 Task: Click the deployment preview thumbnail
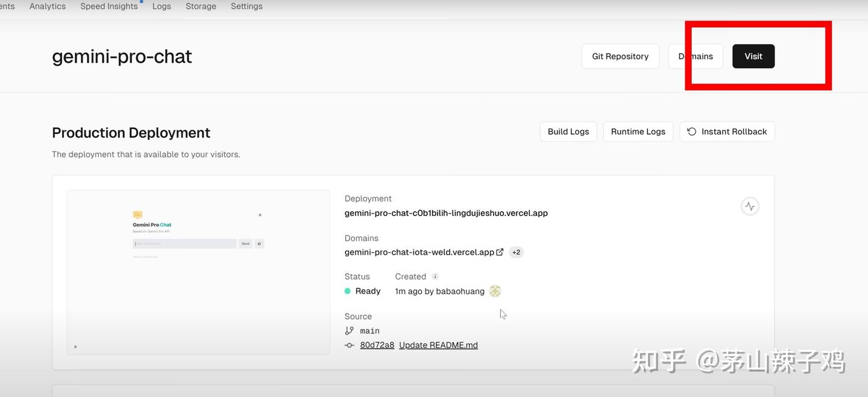point(198,272)
